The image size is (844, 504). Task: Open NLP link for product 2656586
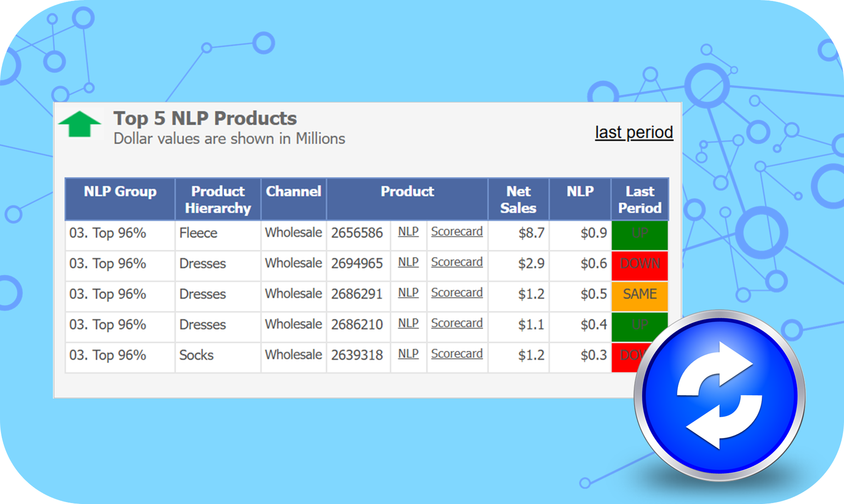[408, 232]
